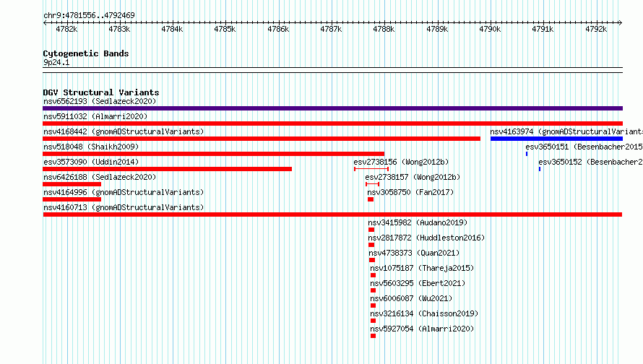Click the small blue esv3650152 marker
Viewport: 643px width, 364px height.
(x=540, y=169)
